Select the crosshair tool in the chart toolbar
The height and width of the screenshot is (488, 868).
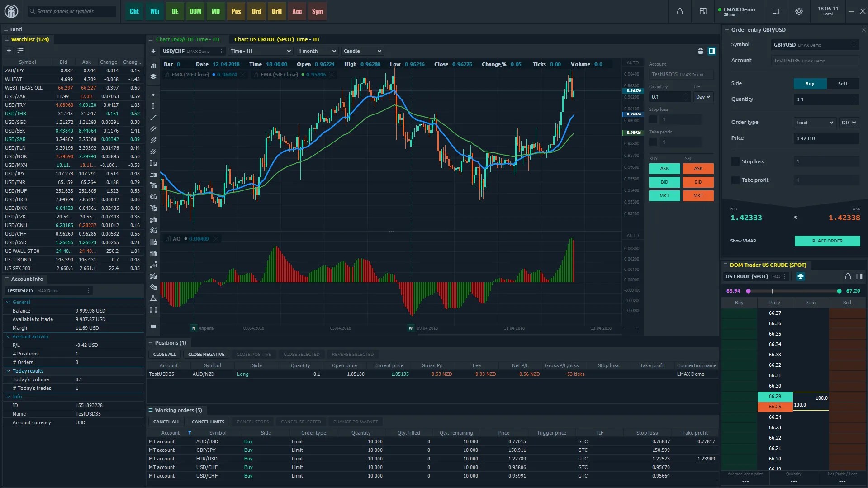tap(153, 95)
